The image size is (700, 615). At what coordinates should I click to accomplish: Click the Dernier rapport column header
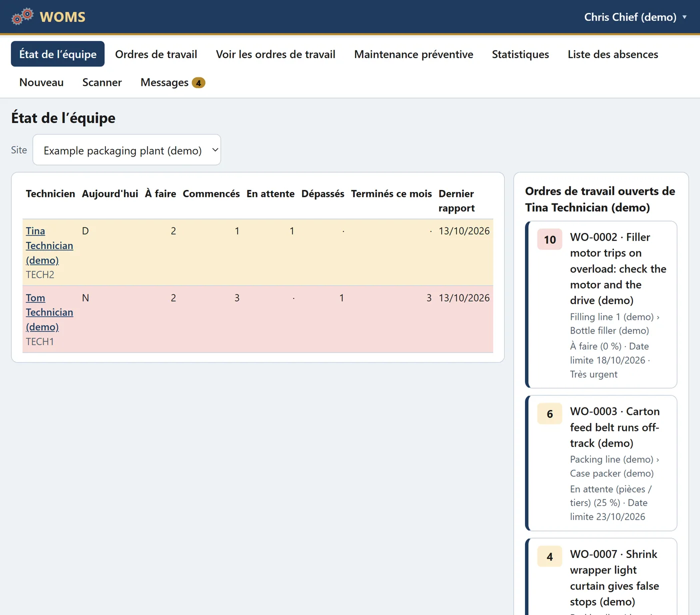click(x=456, y=200)
